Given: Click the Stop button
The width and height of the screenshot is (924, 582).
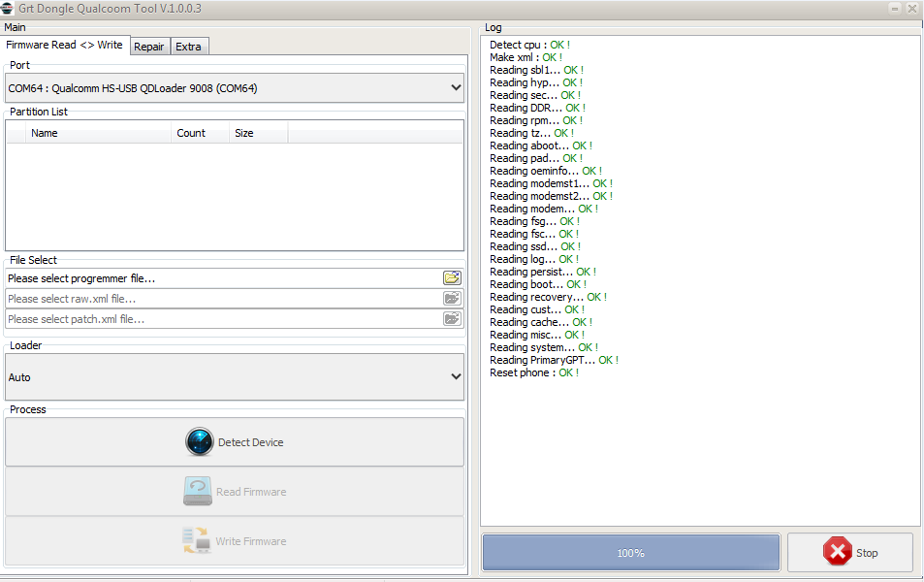Looking at the screenshot, I should (850, 553).
